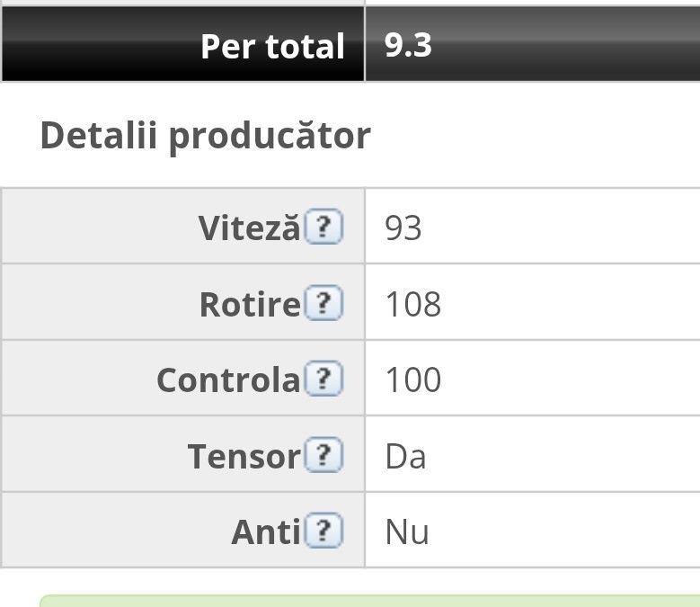Click the Detalii producător heading

205,136
